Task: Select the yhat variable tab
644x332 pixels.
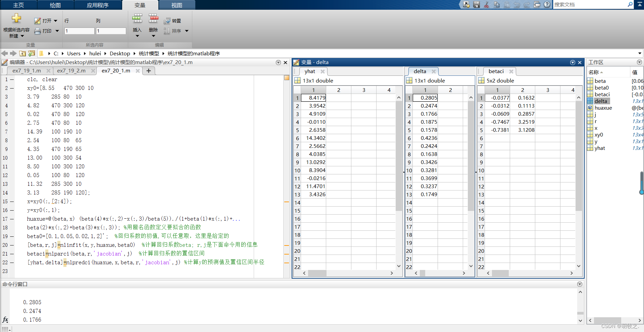Action: pos(310,71)
